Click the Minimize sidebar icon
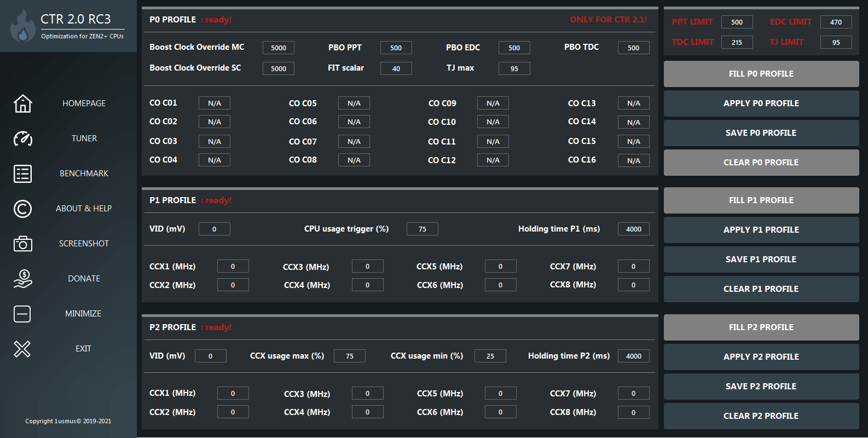 (x=22, y=314)
